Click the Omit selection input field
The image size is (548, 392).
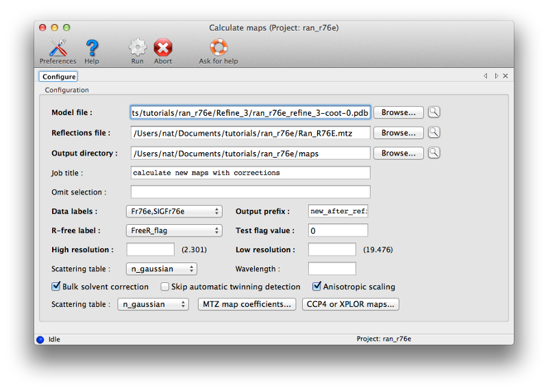[250, 192]
